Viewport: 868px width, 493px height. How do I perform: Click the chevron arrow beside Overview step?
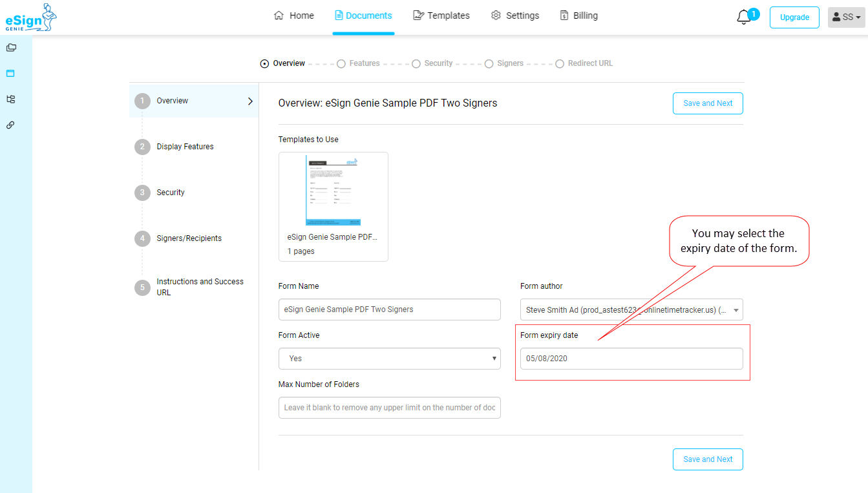[x=251, y=101]
